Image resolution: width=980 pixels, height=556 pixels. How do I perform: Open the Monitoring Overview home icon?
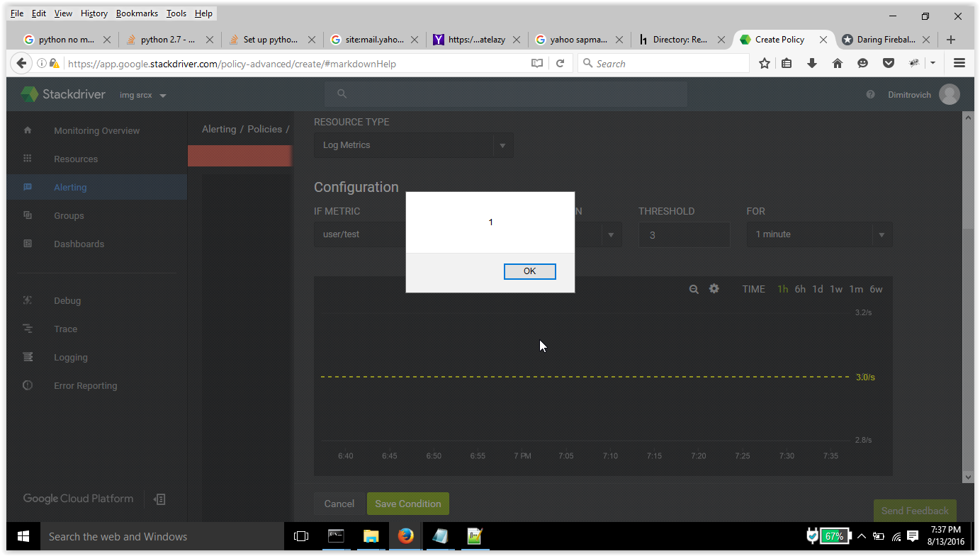28,130
